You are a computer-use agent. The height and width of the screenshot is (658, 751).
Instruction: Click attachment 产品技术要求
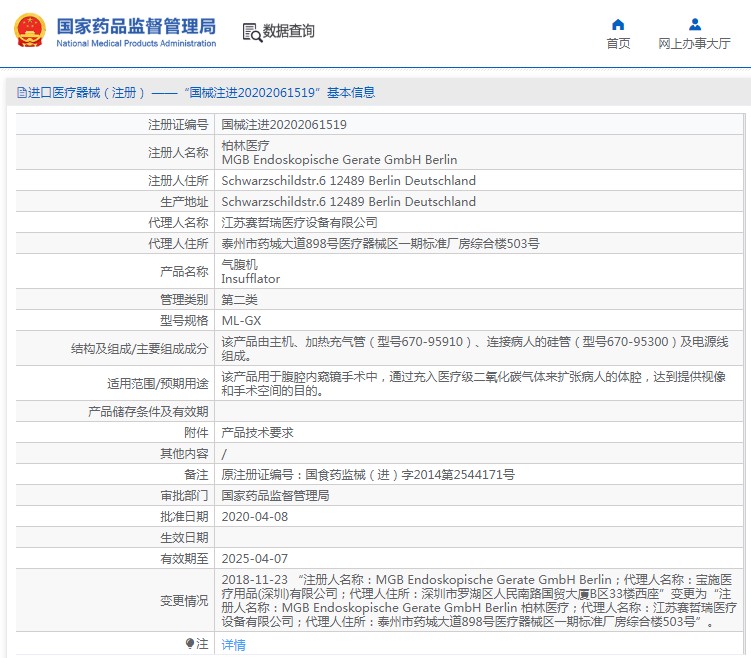pos(257,433)
